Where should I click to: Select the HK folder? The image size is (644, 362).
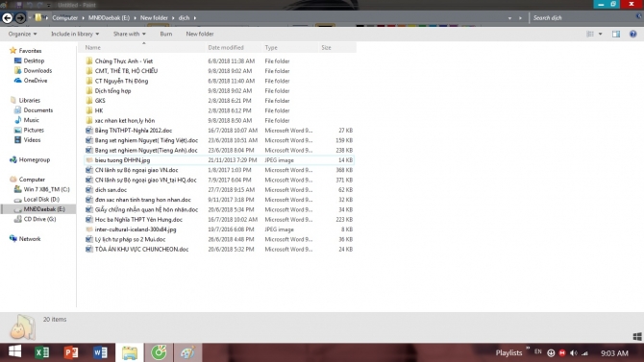coord(99,110)
